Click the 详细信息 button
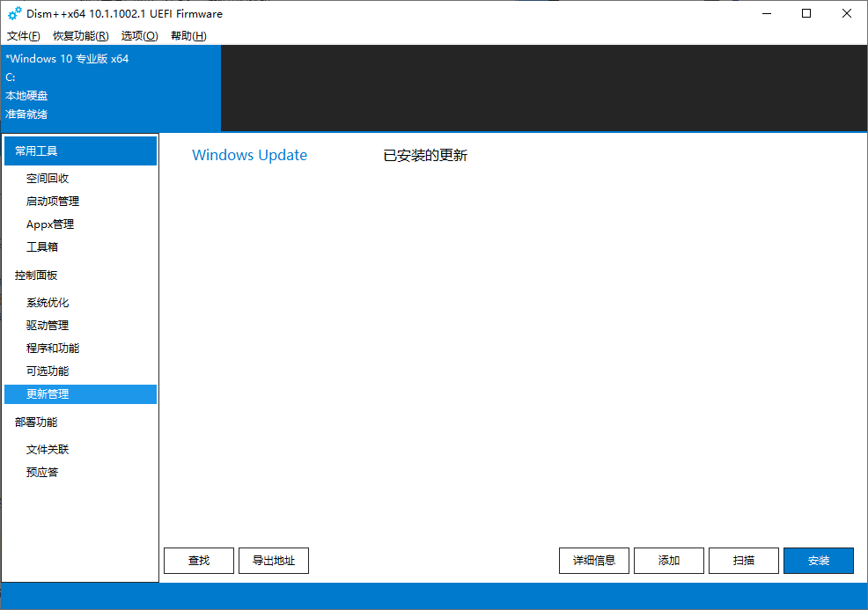The height and width of the screenshot is (610, 868). (x=594, y=561)
